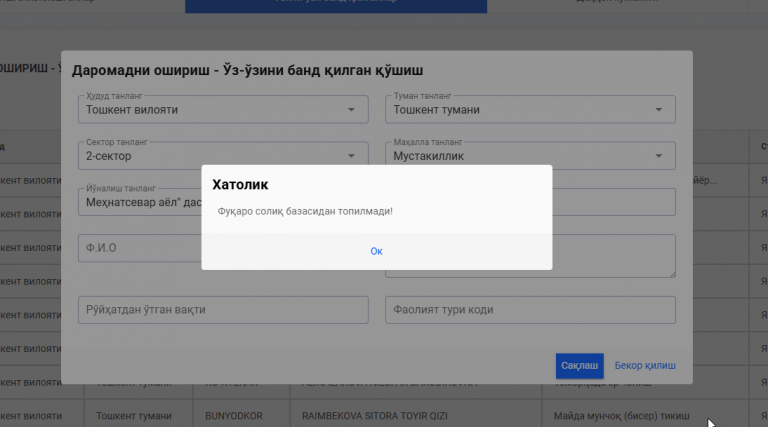
Task: Click the Фаолият тури коди field
Action: pyautogui.click(x=530, y=310)
